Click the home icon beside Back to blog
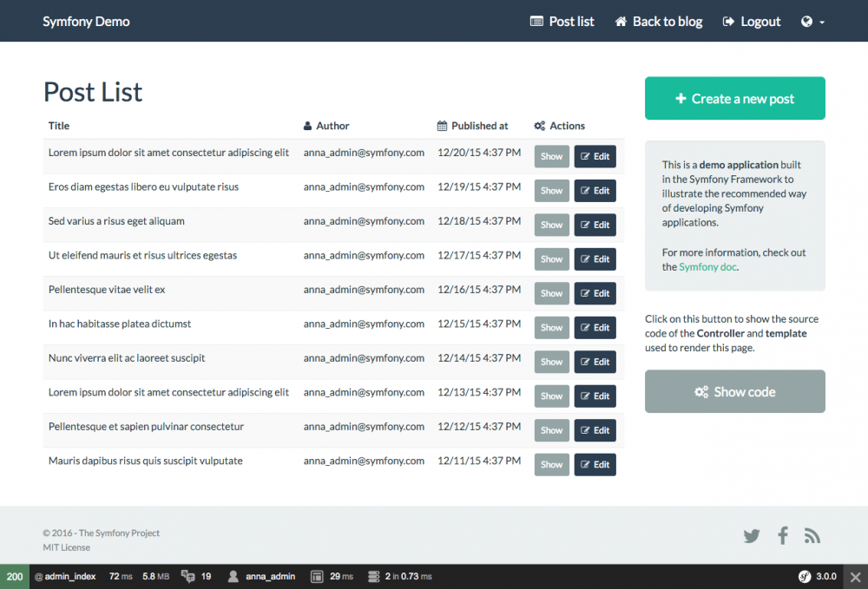The height and width of the screenshot is (589, 868). point(621,22)
